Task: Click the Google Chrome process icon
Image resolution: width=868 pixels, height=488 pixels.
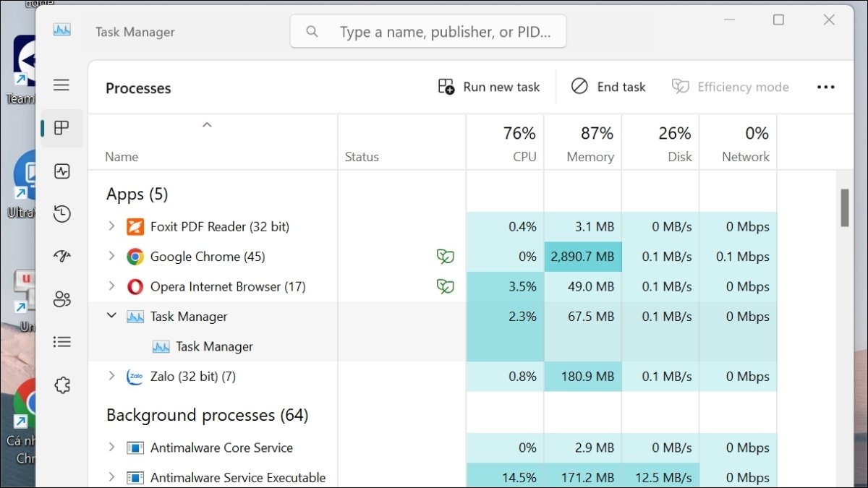Action: coord(135,257)
